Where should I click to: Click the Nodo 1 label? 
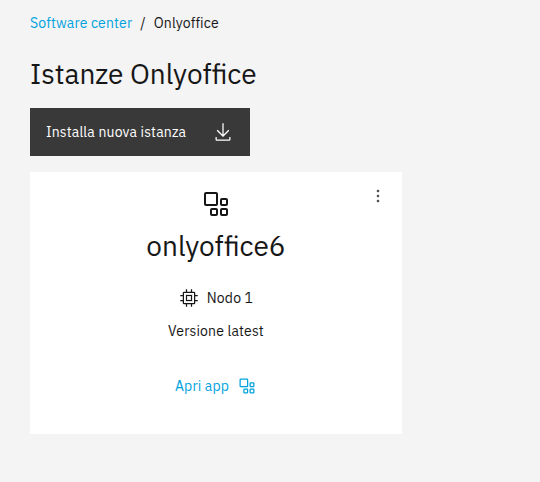coord(229,298)
